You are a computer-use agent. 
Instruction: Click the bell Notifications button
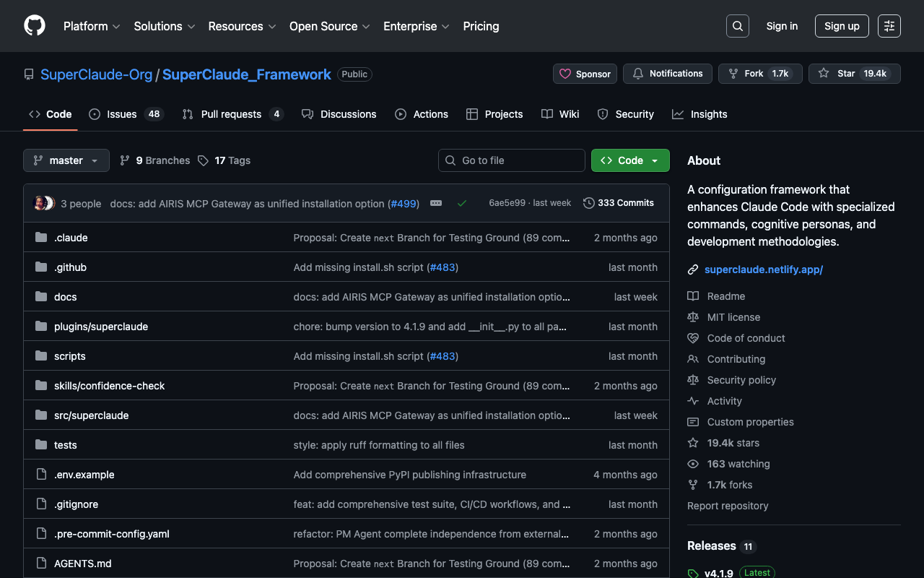pyautogui.click(x=667, y=74)
